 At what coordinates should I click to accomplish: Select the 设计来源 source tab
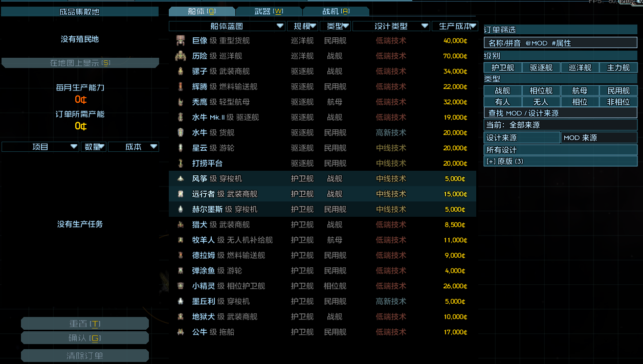coord(522,138)
